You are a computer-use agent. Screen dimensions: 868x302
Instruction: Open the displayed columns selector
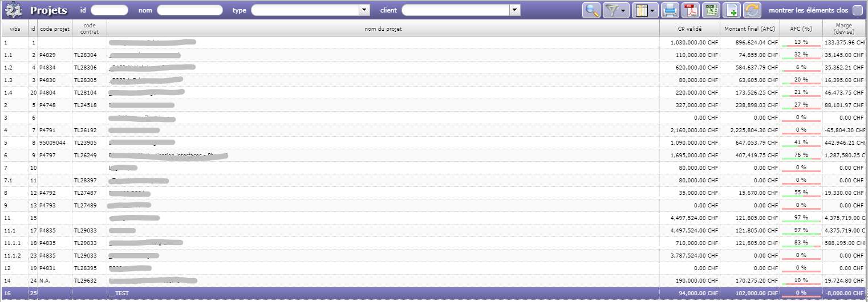[646, 10]
